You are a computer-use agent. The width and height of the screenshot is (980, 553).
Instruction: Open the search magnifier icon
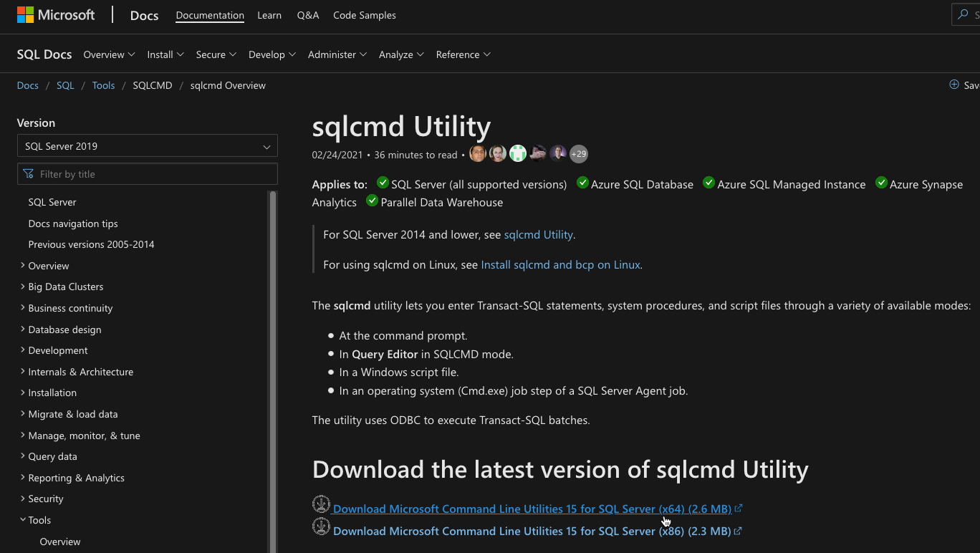tap(964, 14)
